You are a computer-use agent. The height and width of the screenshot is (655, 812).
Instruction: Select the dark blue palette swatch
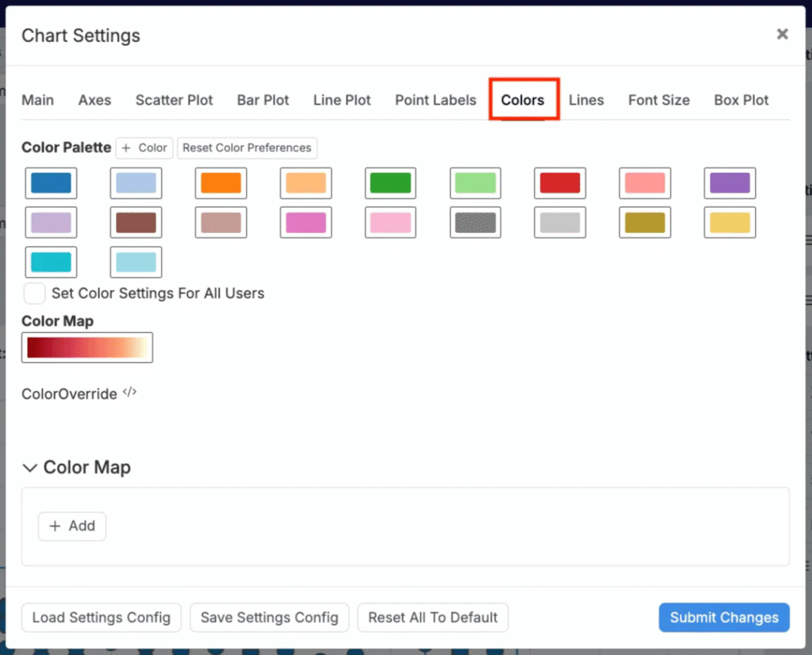click(x=52, y=183)
